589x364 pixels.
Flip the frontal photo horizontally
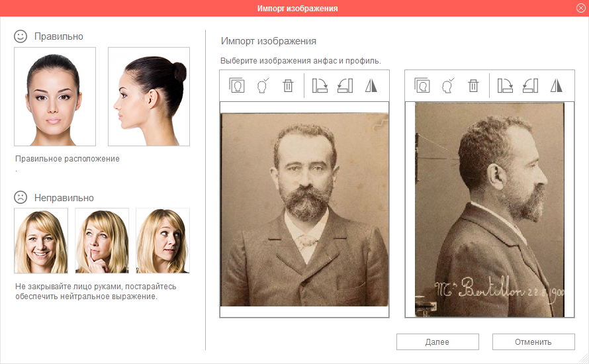tap(371, 85)
